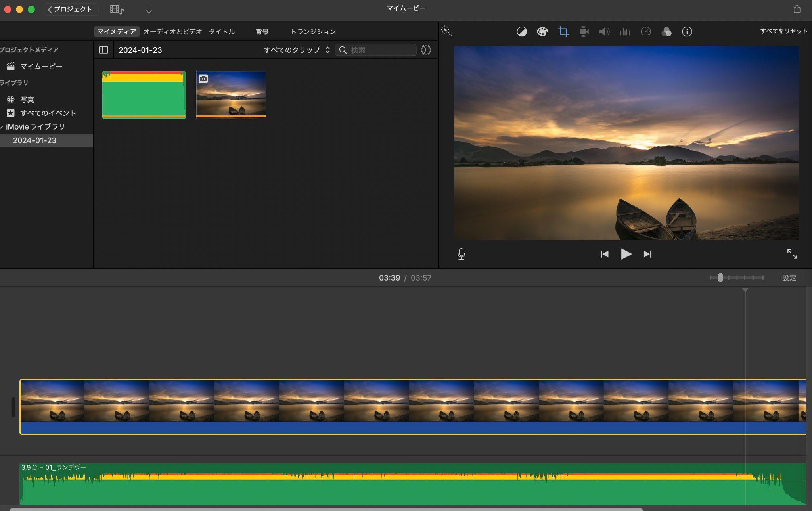Enter fullscreen playback
Image resolution: width=812 pixels, height=511 pixels.
[792, 254]
